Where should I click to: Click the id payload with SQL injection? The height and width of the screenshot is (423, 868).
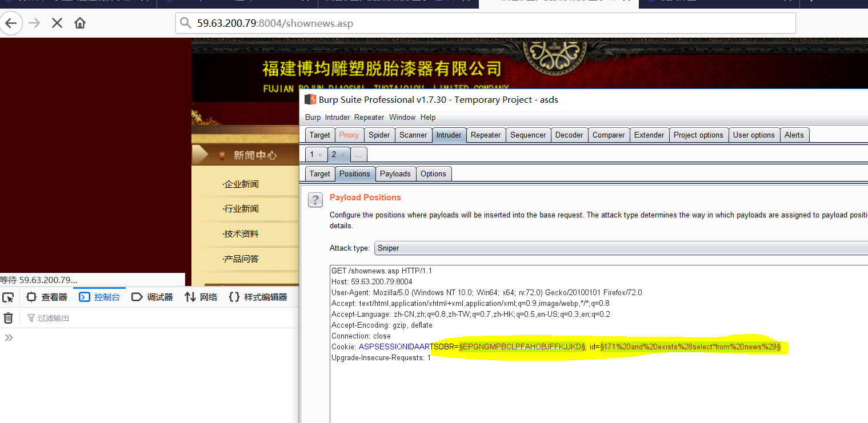tap(690, 347)
